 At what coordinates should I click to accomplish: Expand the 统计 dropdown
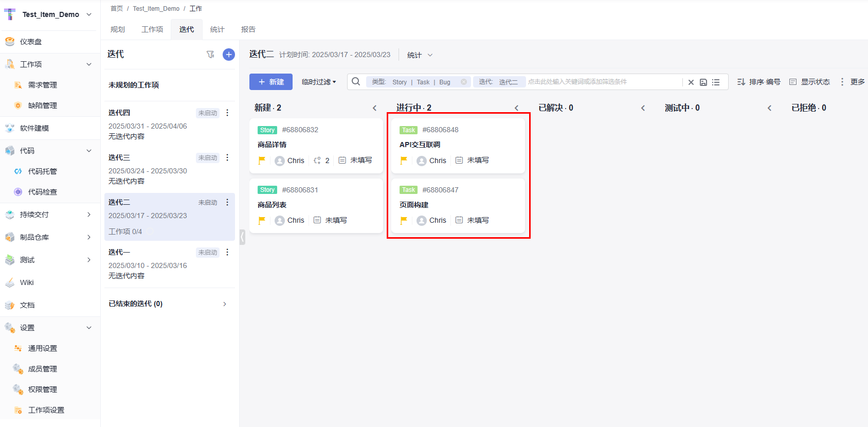420,55
